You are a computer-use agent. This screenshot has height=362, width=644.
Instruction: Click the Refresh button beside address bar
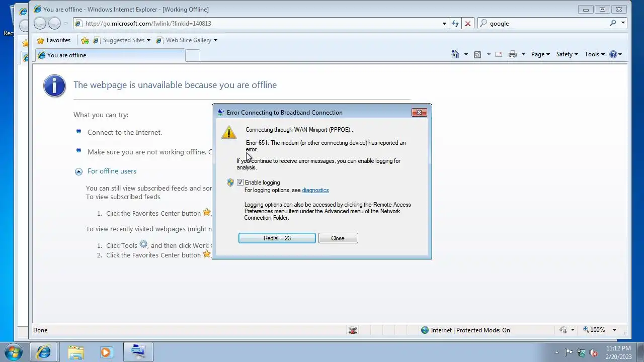tap(455, 23)
